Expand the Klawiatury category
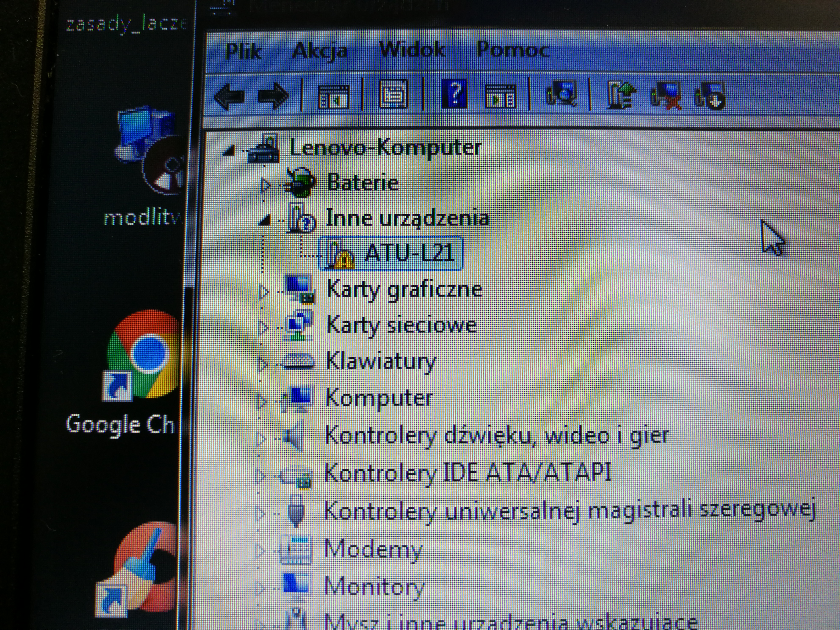 click(x=262, y=364)
